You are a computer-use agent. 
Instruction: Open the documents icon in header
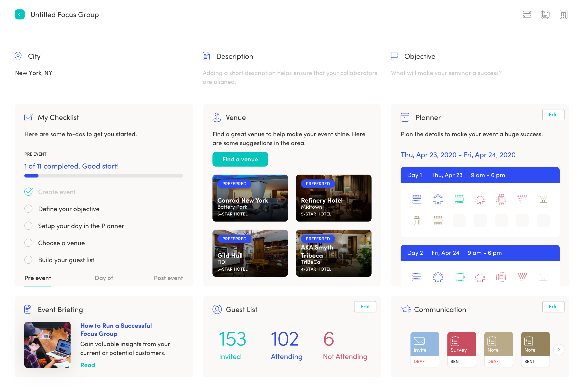coord(545,15)
